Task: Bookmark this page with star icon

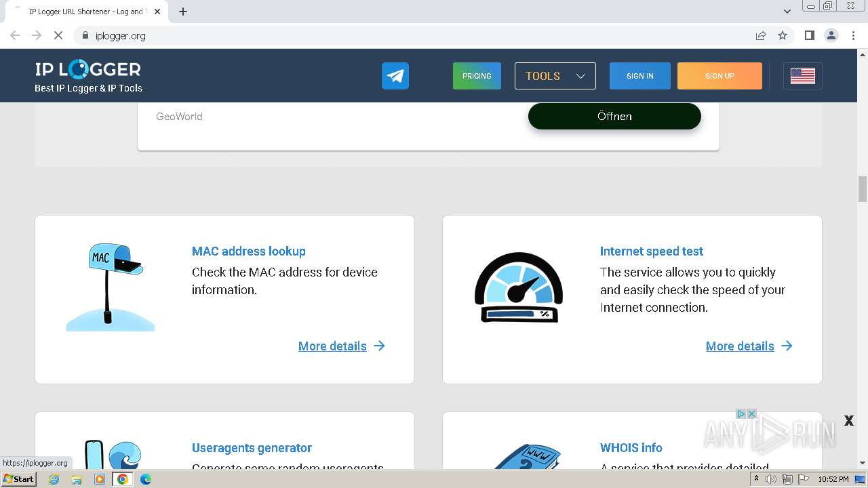Action: [783, 35]
